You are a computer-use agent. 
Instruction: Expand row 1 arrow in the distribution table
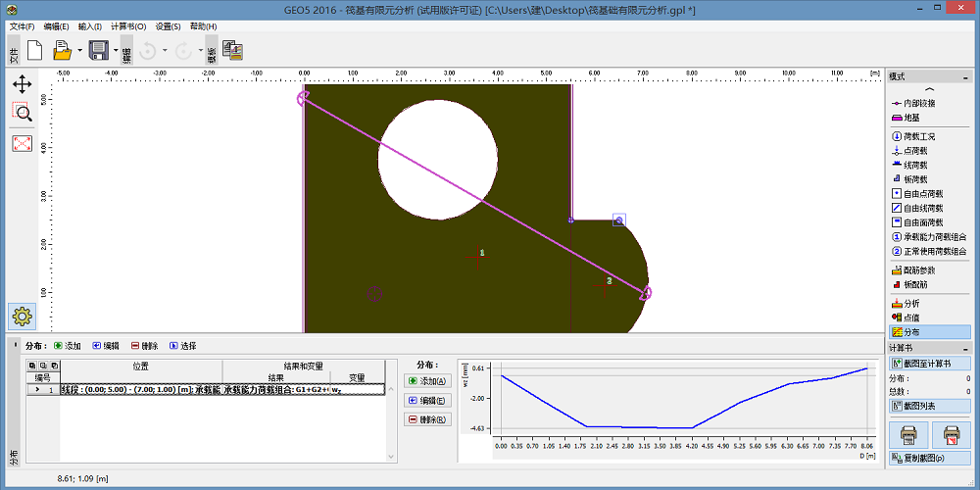tap(37, 390)
